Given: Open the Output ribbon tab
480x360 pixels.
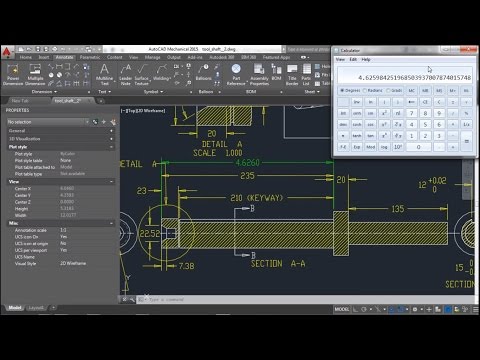Looking at the screenshot, I should (174, 57).
